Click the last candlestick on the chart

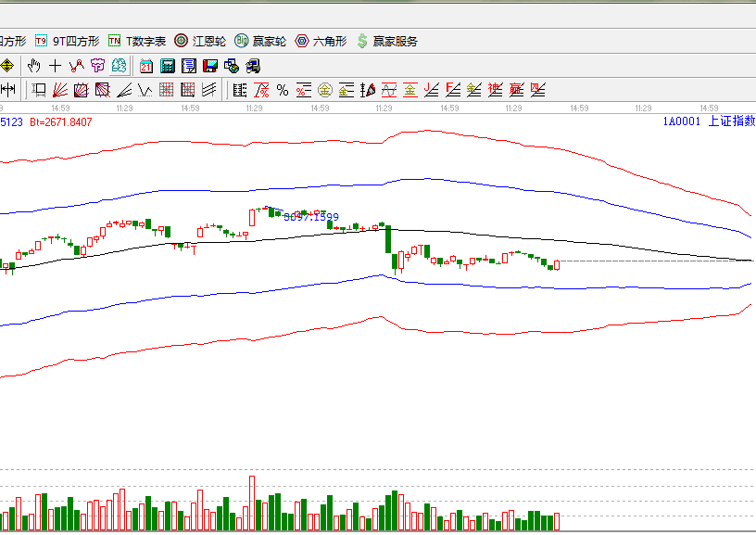556,265
